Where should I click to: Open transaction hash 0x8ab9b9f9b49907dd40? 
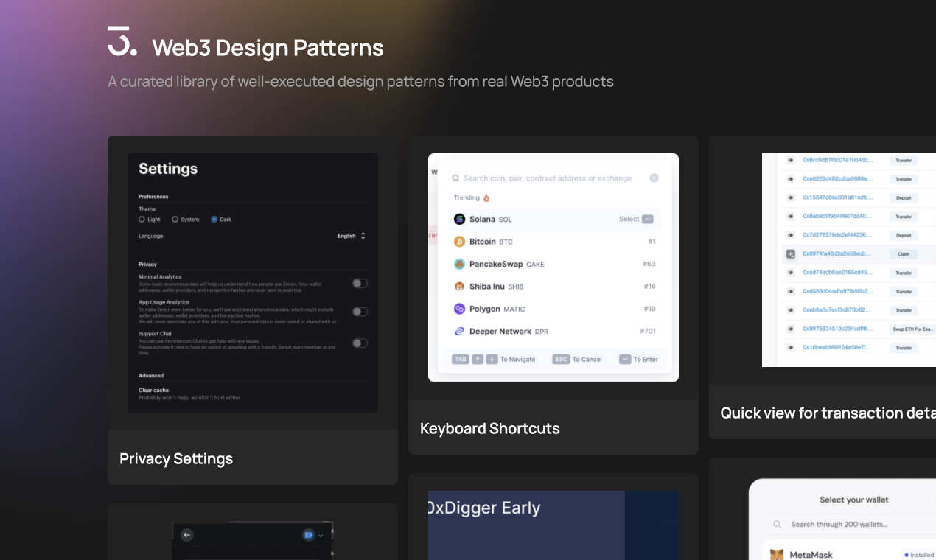coord(837,216)
